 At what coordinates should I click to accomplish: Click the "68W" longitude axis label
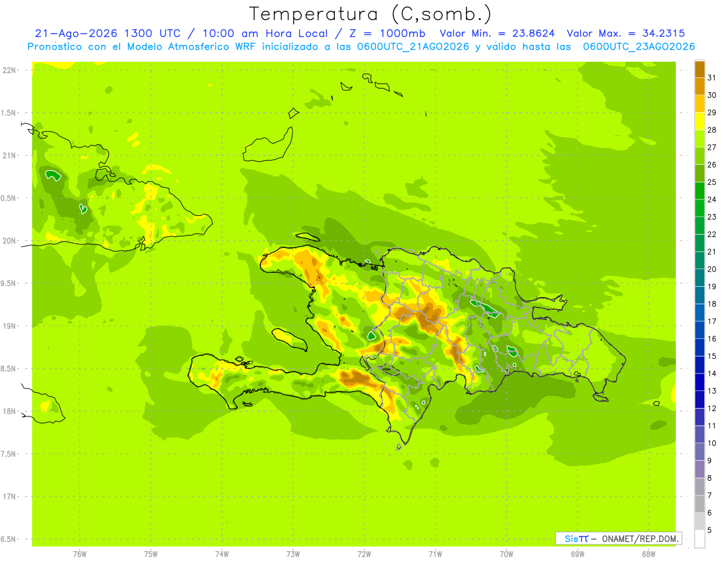pos(649,554)
